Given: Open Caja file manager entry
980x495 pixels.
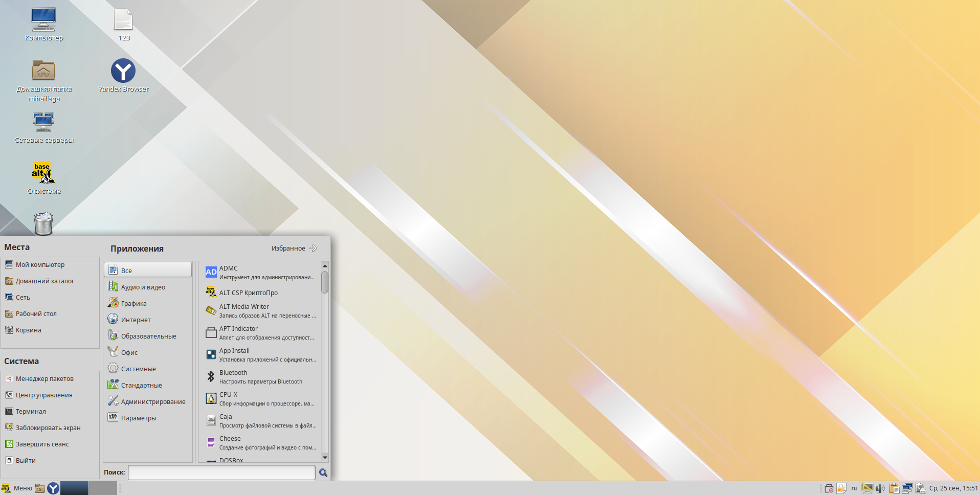Looking at the screenshot, I should (x=260, y=421).
